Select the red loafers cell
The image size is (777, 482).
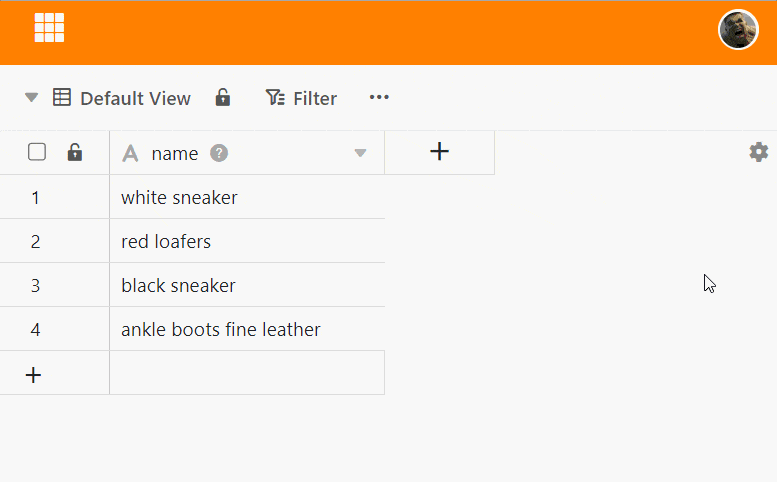(246, 242)
